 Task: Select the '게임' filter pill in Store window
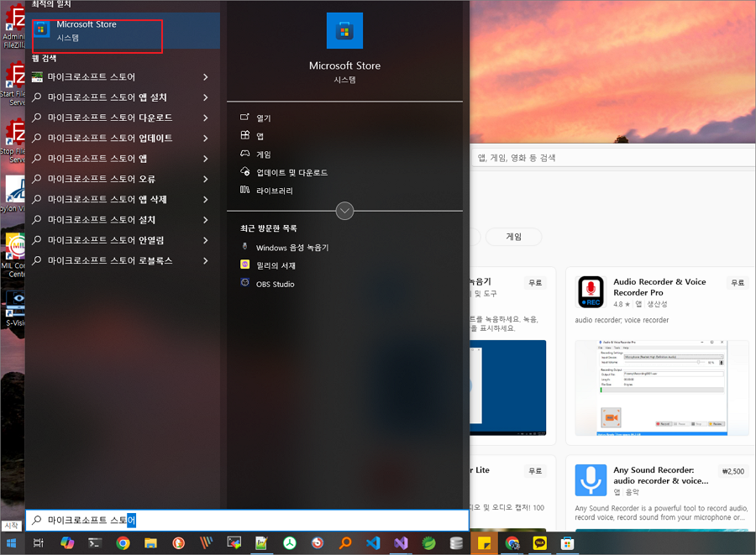(513, 237)
